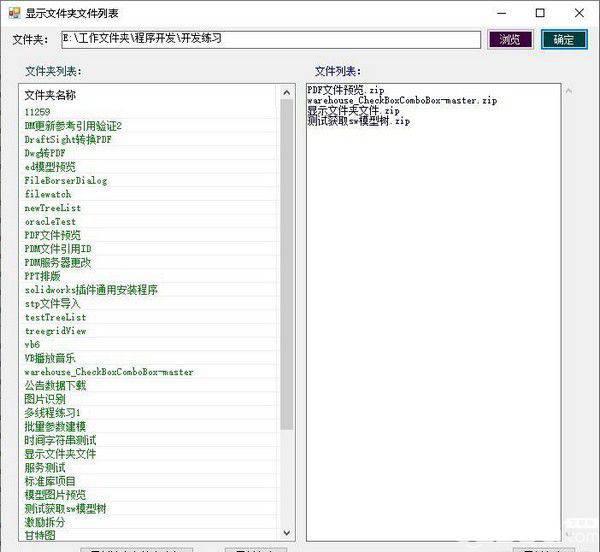Select folder 模型图片预览
600x552 pixels.
point(55,495)
